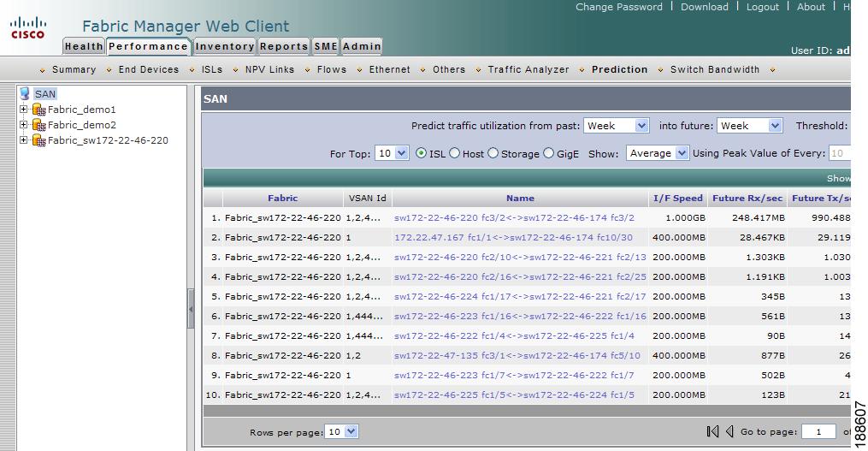The image size is (868, 451).
Task: Open the Traffic Analyzer submenu
Action: [528, 69]
